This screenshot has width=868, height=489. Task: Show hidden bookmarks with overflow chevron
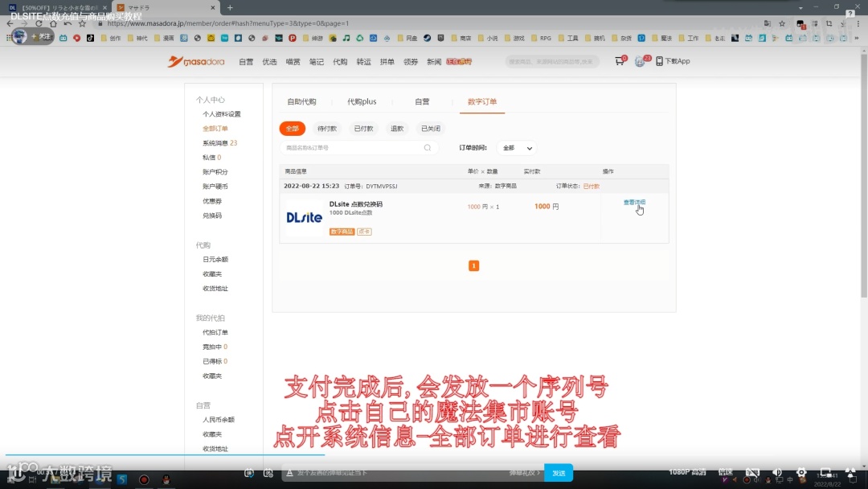[x=857, y=39]
